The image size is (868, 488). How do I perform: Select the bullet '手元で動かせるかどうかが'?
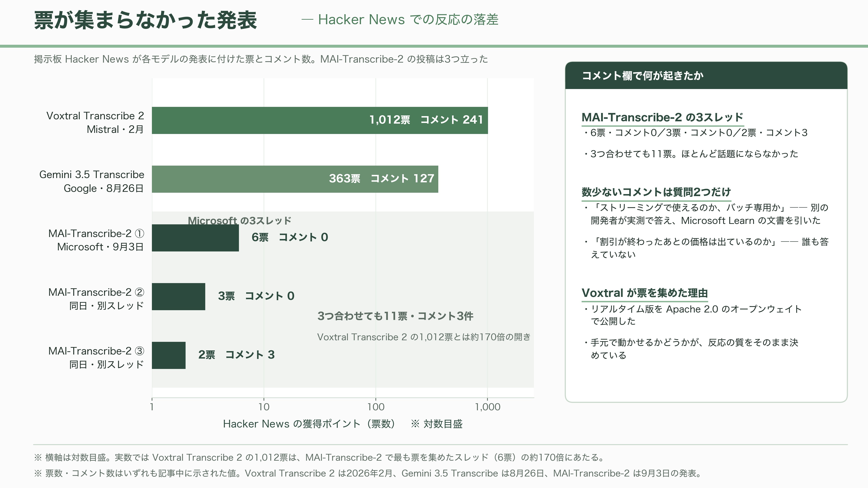point(691,349)
